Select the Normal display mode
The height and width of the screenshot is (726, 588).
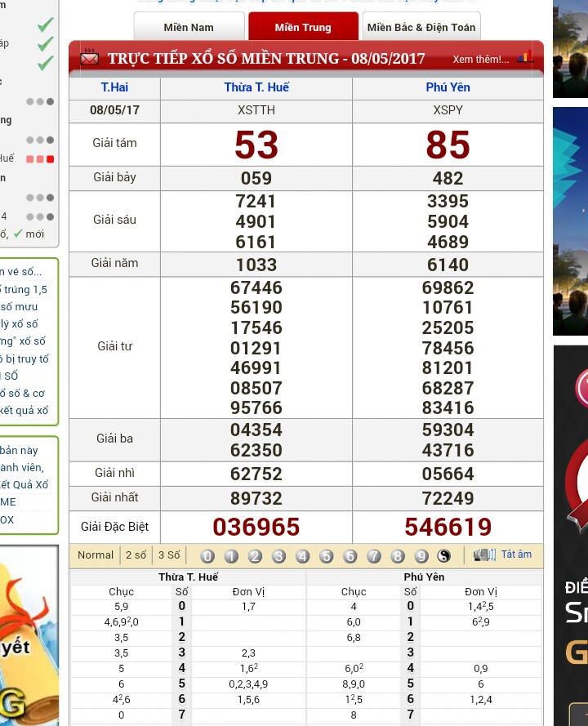[x=96, y=555]
